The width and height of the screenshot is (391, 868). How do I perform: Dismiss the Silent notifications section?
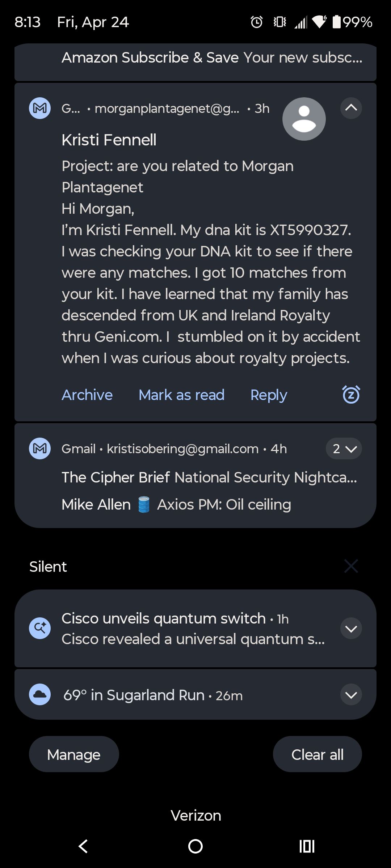tap(350, 566)
